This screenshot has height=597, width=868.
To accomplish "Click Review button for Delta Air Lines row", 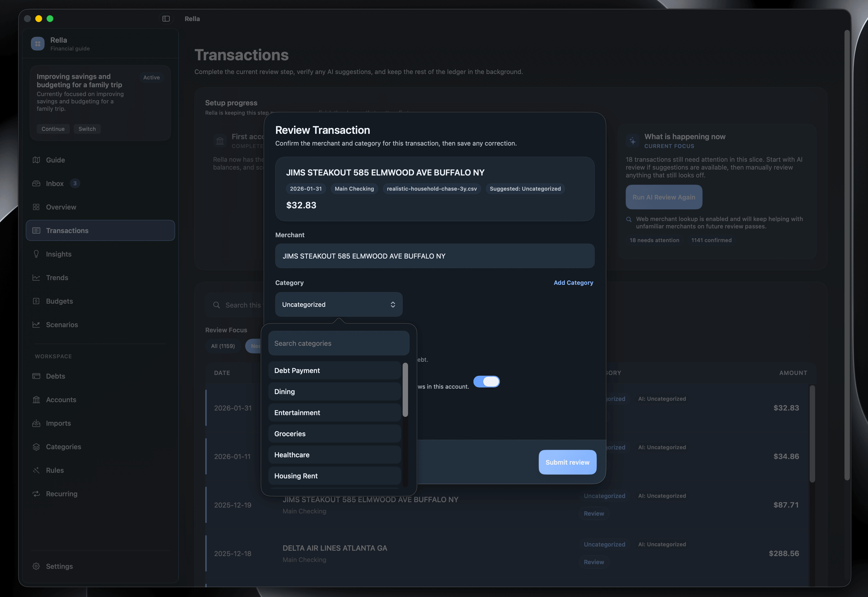I will 594,562.
